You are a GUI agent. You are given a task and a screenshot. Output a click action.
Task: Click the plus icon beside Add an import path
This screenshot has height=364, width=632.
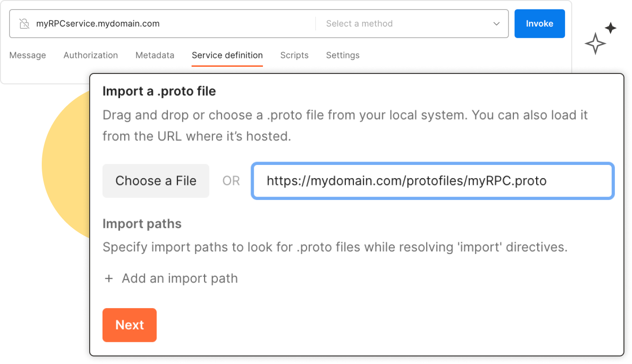(x=109, y=278)
